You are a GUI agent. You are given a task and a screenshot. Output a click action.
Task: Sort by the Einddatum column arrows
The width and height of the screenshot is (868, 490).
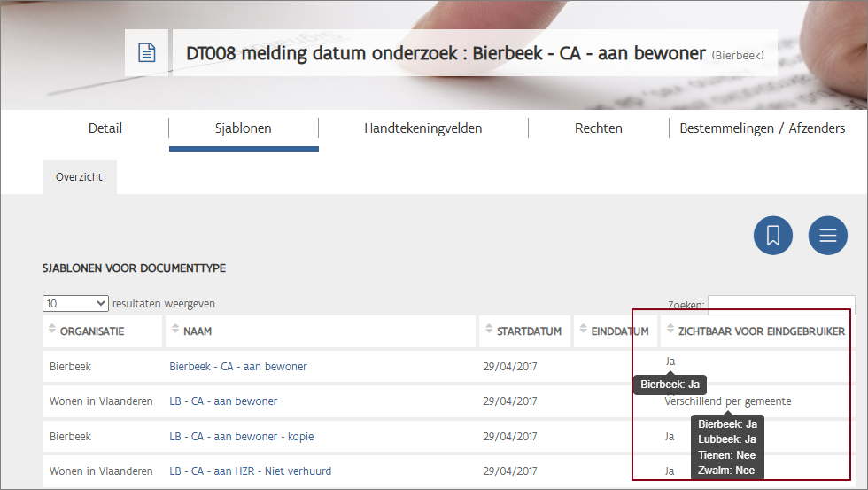coord(583,331)
